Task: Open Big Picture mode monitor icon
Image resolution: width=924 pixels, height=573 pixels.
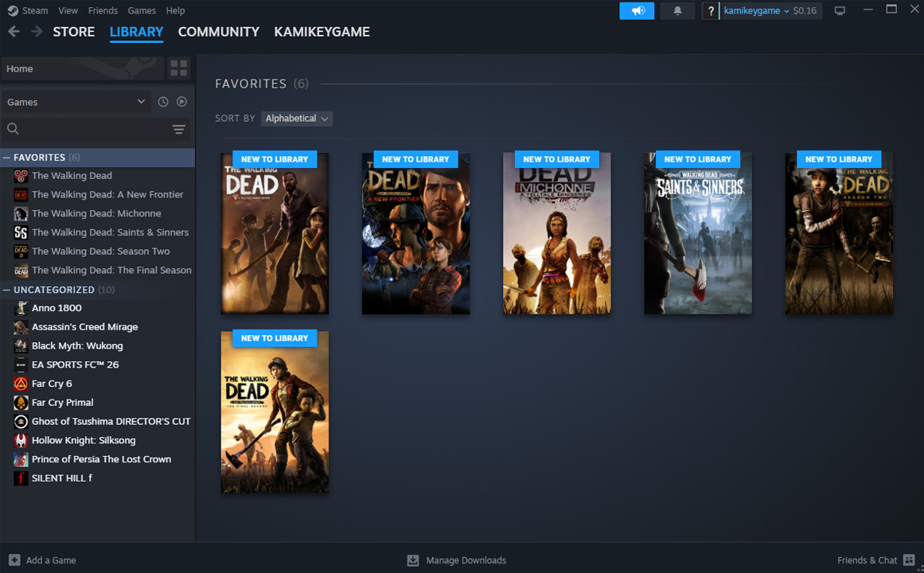Action: [x=840, y=11]
